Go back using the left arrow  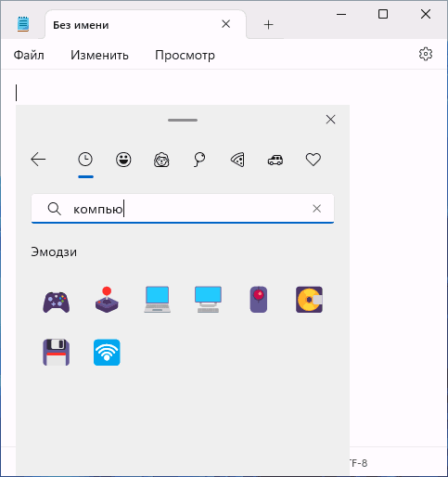click(38, 160)
